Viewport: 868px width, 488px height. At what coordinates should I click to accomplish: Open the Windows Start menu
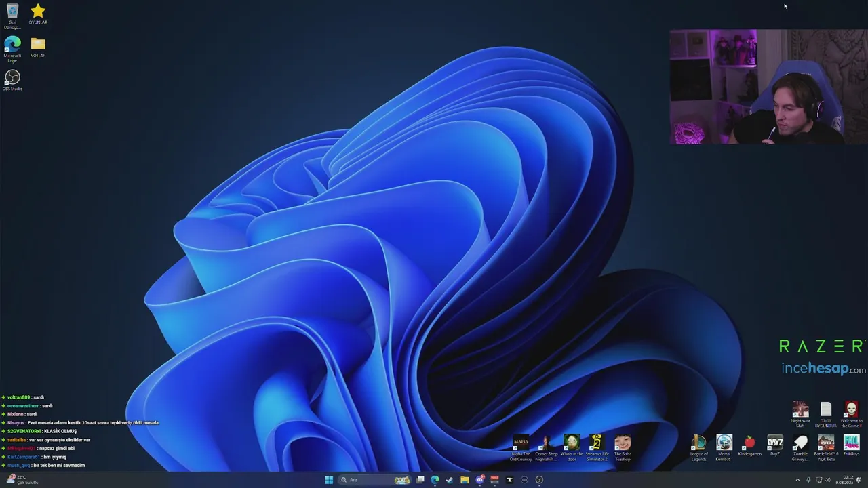(329, 480)
